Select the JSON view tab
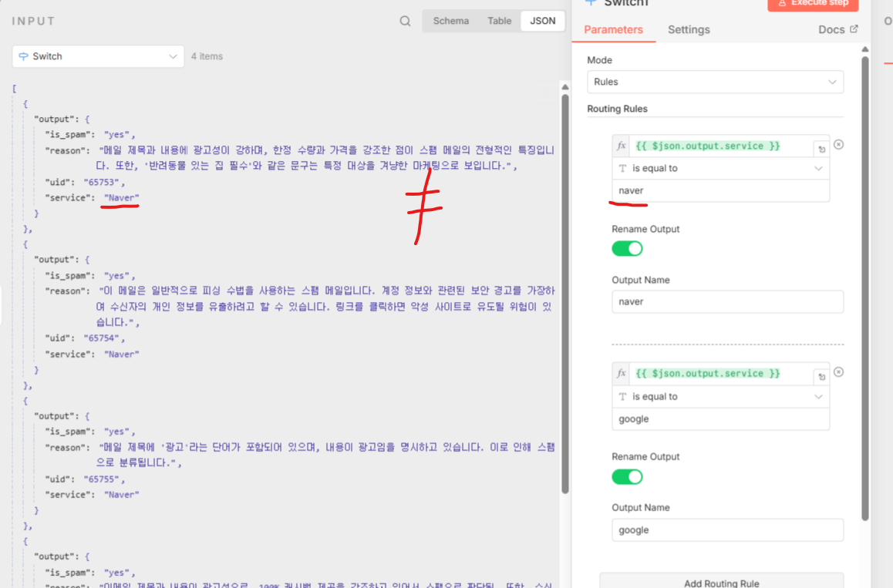 [542, 21]
